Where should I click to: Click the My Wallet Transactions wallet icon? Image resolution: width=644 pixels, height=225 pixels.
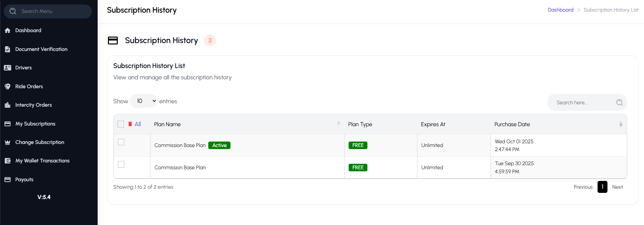pyautogui.click(x=8, y=161)
